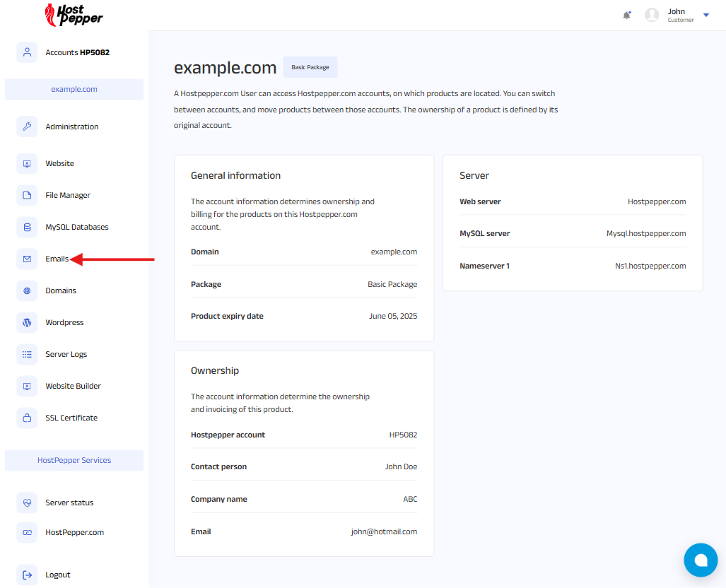Open the Server Logs menu item
This screenshot has height=588, width=726.
pyautogui.click(x=66, y=354)
